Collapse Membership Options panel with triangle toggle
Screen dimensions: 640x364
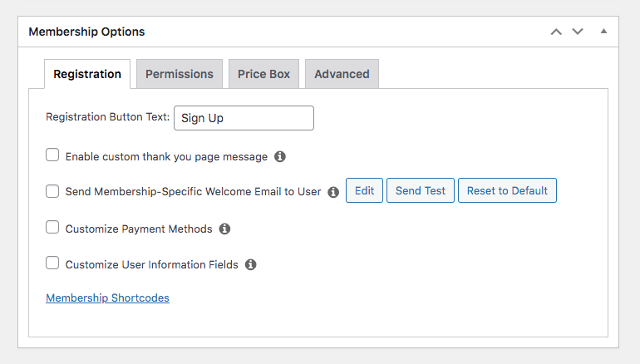click(603, 31)
